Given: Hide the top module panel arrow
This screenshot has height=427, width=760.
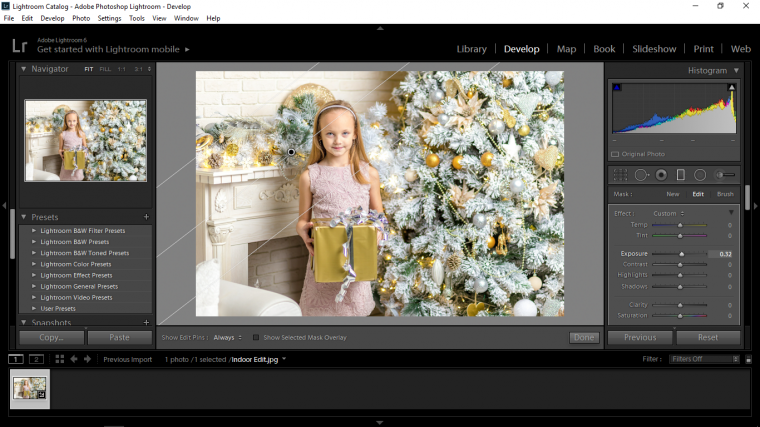Looking at the screenshot, I should tap(380, 29).
